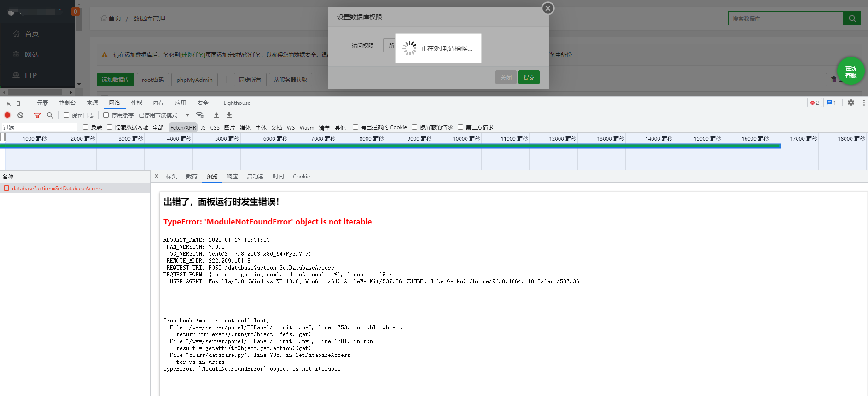This screenshot has height=396, width=868.
Task: Click the 同步所有 button
Action: 250,80
